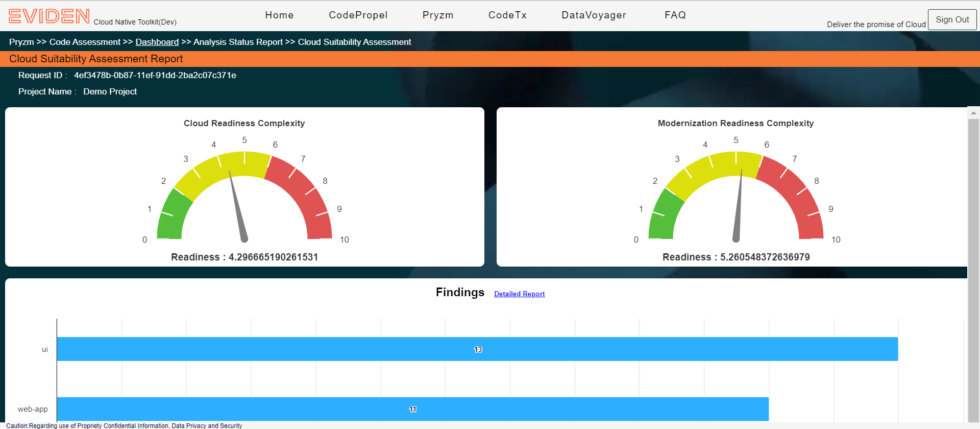This screenshot has height=429, width=980.
Task: Select CodeTx from the top navigation
Action: coord(507,15)
